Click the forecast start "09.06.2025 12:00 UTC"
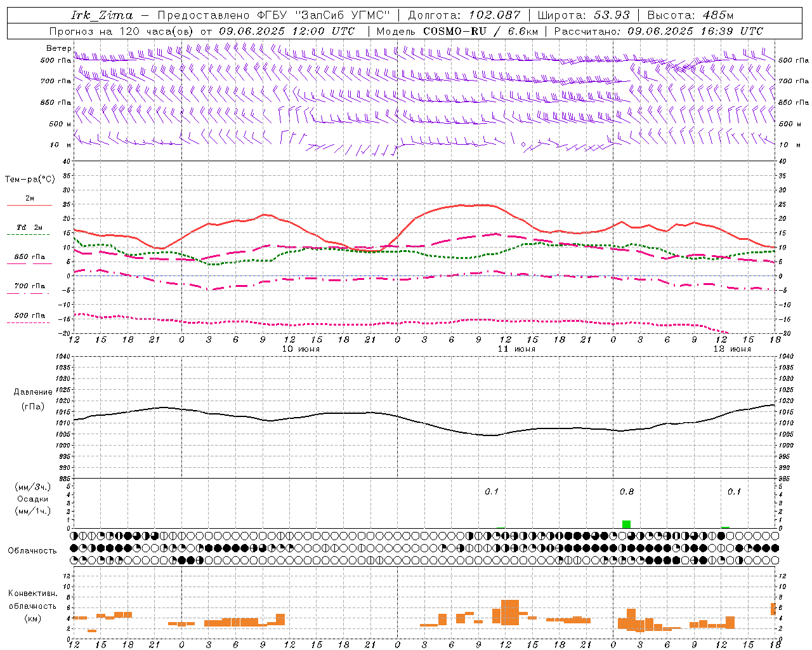This screenshot has width=812, height=650. click(x=287, y=31)
